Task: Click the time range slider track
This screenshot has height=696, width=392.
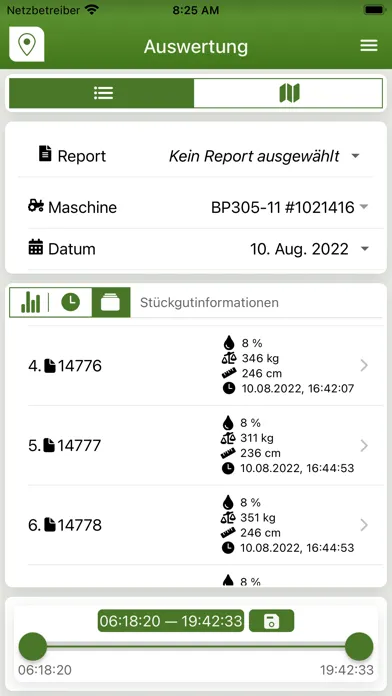Action: click(x=196, y=647)
